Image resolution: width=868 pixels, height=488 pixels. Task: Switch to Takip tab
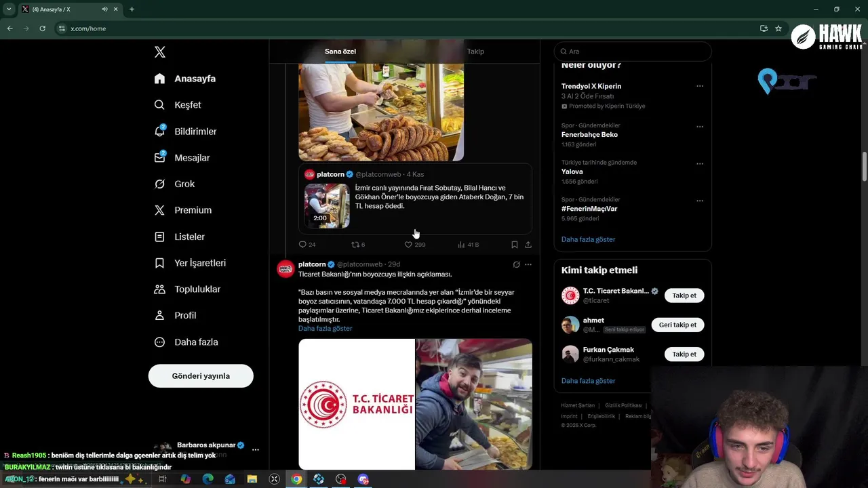pos(475,52)
